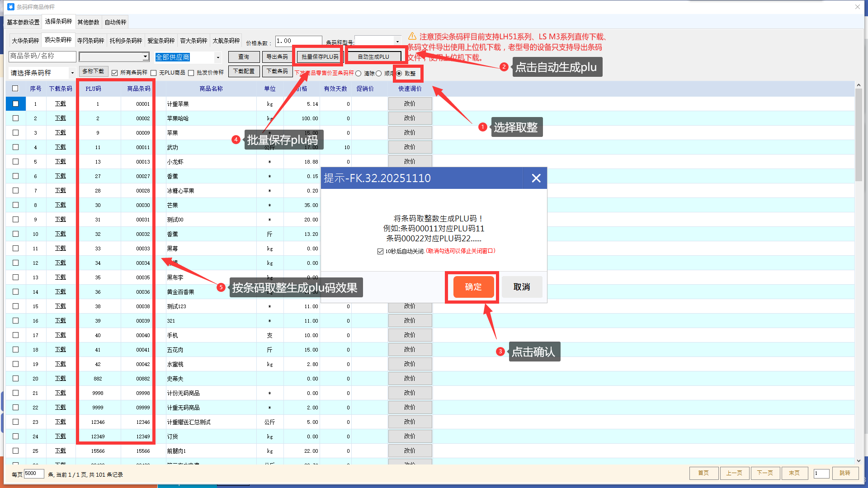
Task: Click the yellow warning triangle icon
Action: click(x=412, y=36)
